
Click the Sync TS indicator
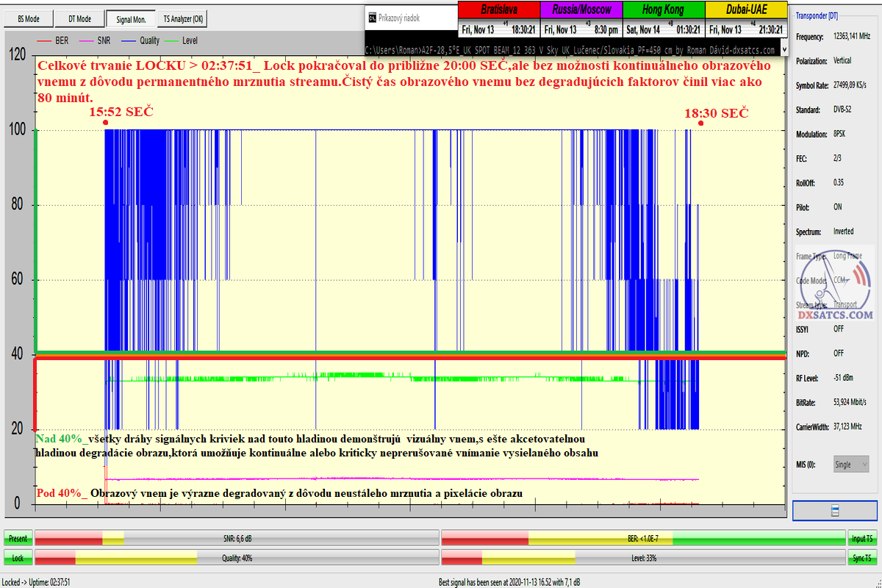[862, 558]
